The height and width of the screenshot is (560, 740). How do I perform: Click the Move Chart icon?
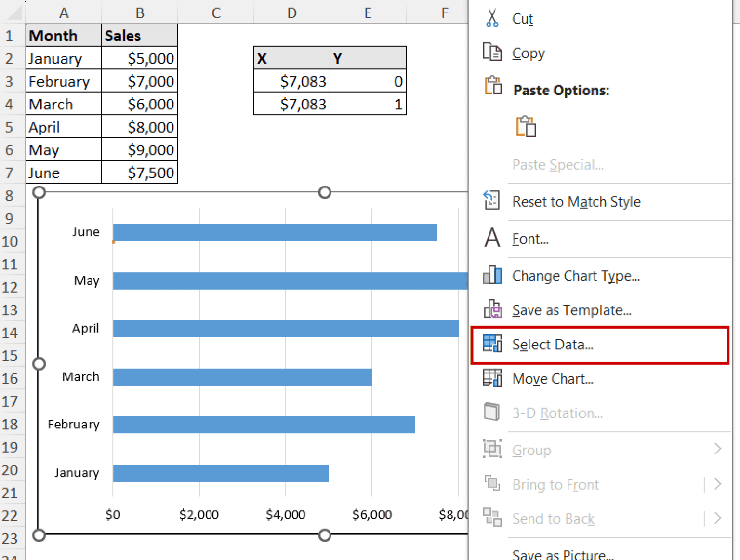pyautogui.click(x=492, y=378)
